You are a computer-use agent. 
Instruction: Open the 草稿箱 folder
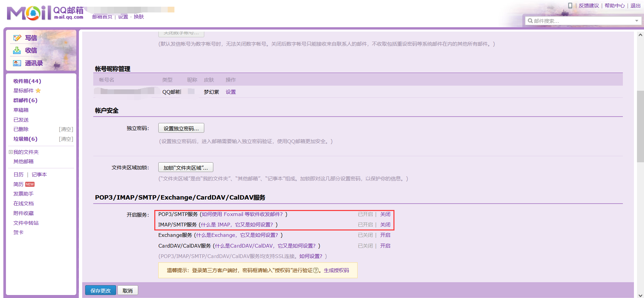(21, 110)
